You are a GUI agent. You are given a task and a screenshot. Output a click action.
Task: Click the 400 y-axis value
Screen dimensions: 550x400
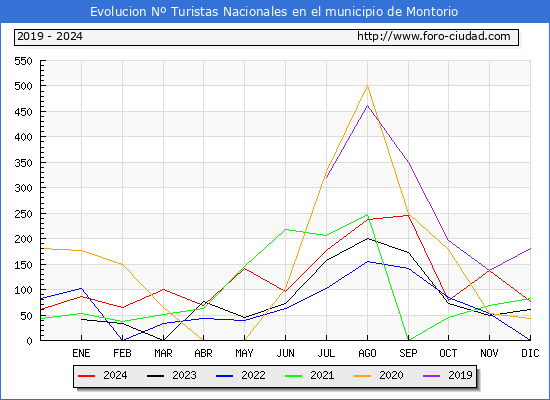coord(24,137)
